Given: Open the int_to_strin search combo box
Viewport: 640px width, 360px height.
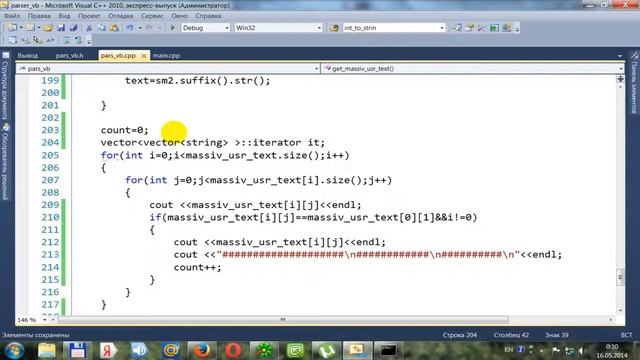Looking at the screenshot, I should [394, 28].
